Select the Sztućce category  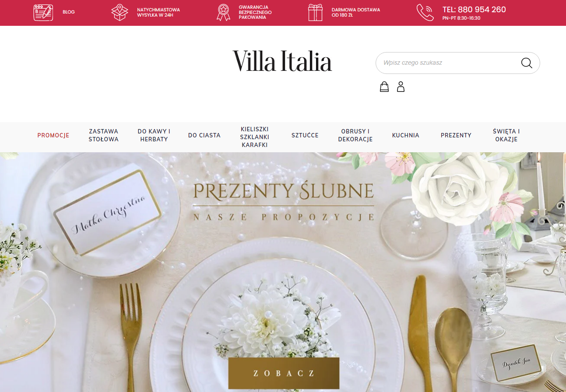coord(305,135)
